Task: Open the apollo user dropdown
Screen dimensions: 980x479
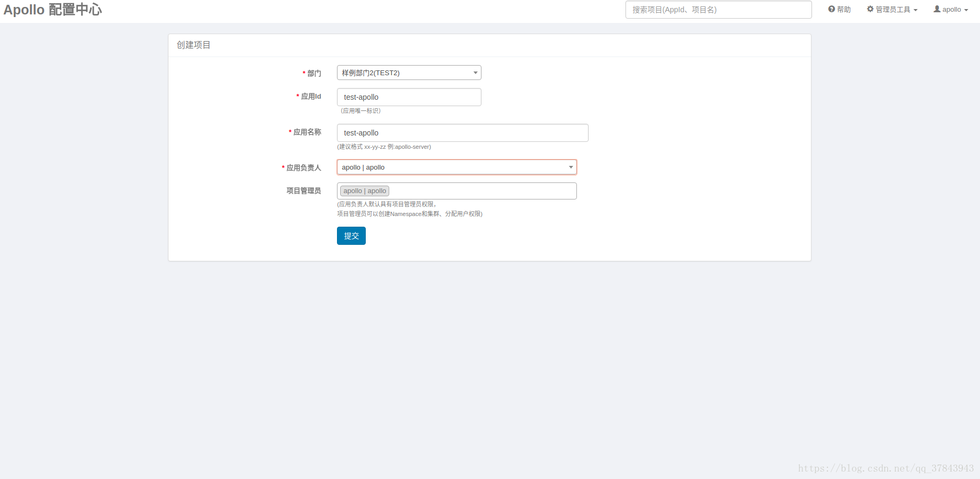Action: [x=951, y=10]
